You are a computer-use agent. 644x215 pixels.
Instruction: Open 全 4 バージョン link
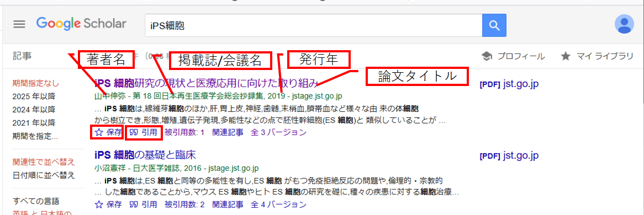[x=278, y=204]
